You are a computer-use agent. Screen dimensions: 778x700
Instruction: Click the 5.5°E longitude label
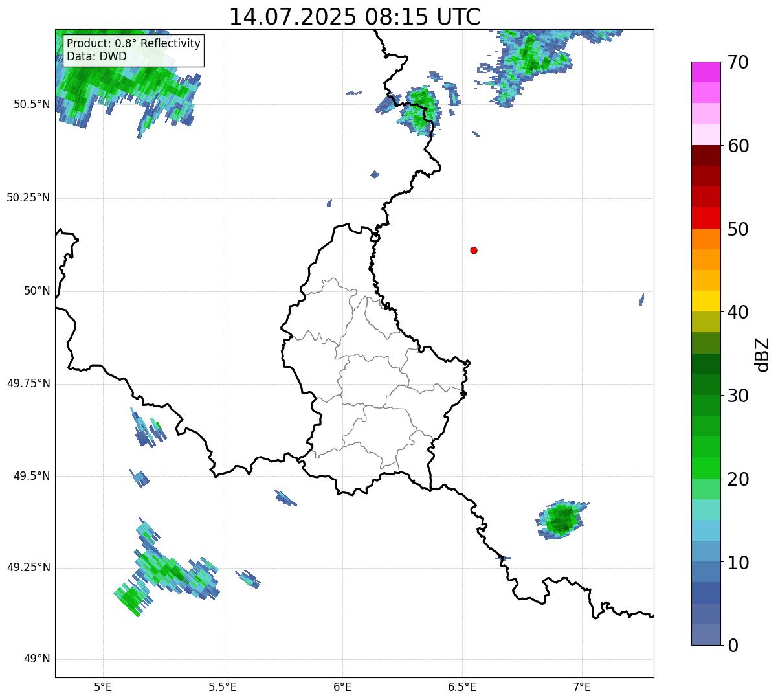click(x=223, y=686)
